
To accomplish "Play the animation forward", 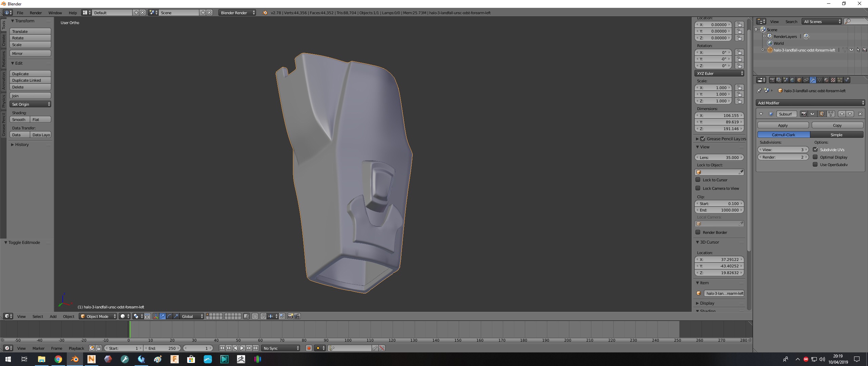I will [x=242, y=348].
